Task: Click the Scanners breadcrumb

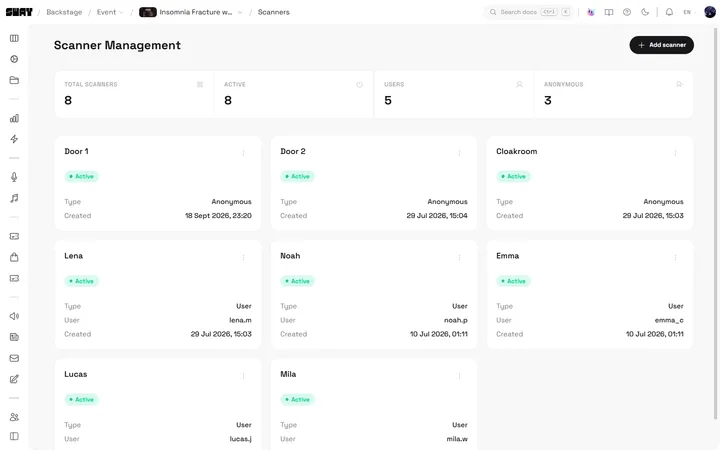Action: coord(274,12)
